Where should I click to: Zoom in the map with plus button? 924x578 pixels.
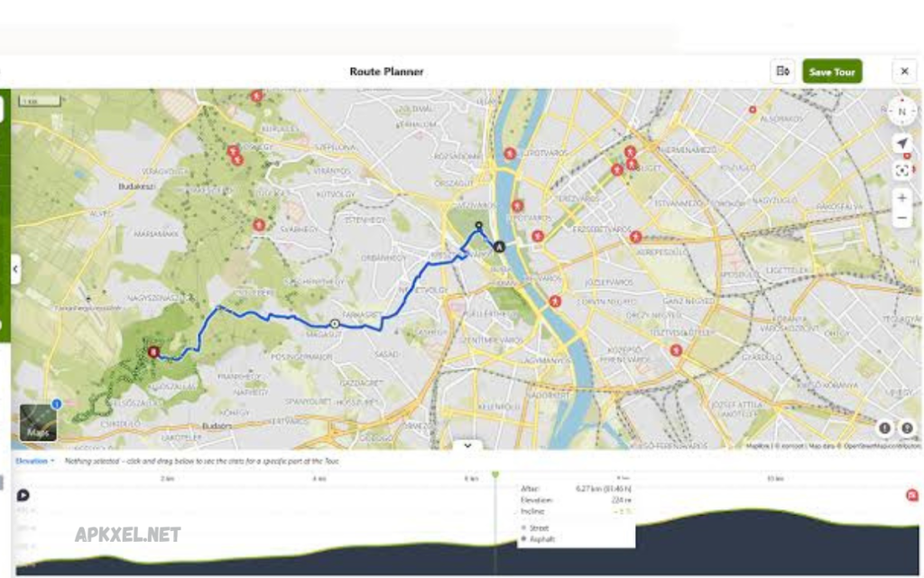tap(901, 198)
